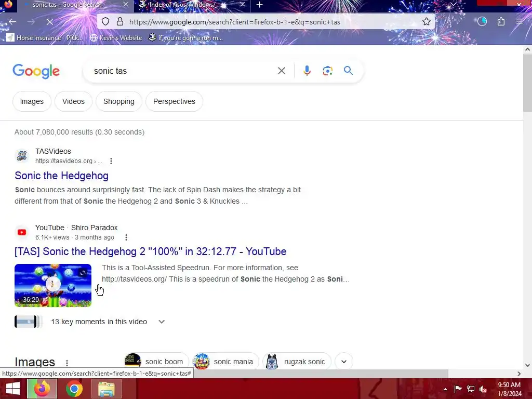The height and width of the screenshot is (399, 532).
Task: Go to Google homepage via logo
Action: (x=36, y=71)
